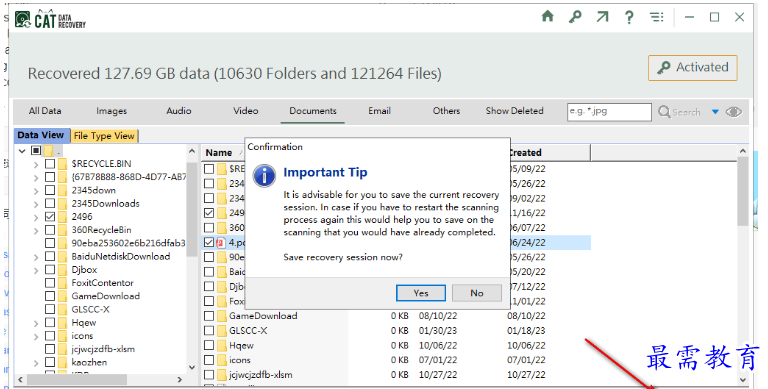Click the file list vertical scrollbar thumb

(743, 192)
